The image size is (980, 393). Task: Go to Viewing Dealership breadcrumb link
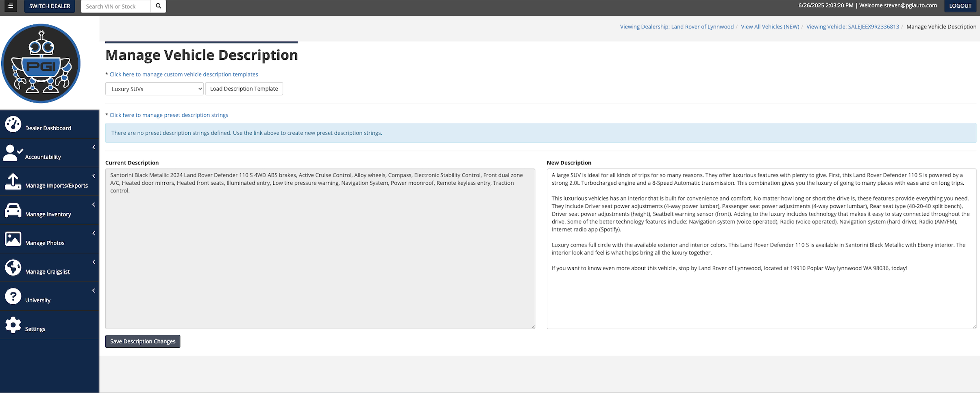pos(677,27)
